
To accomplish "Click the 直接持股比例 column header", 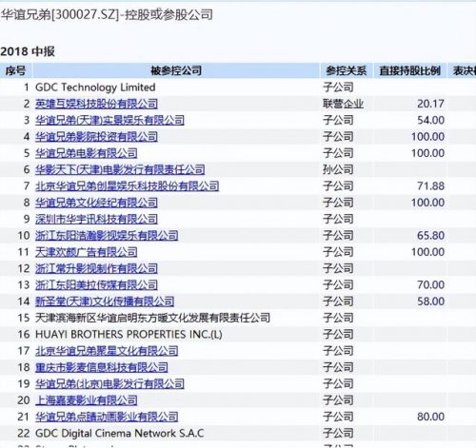I will click(x=409, y=70).
